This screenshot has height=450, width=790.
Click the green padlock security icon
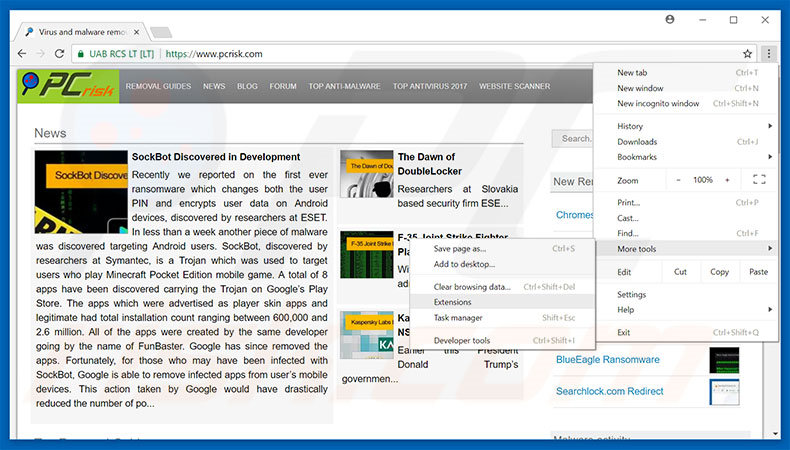81,53
